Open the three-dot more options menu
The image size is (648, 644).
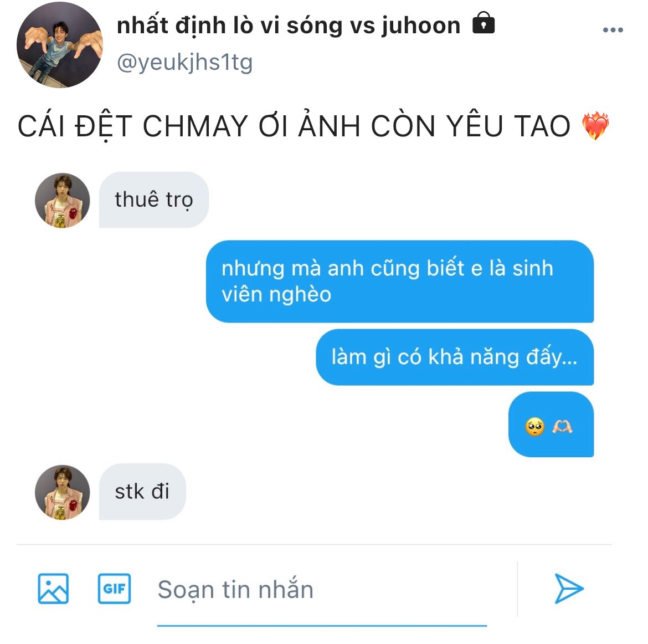(x=613, y=30)
